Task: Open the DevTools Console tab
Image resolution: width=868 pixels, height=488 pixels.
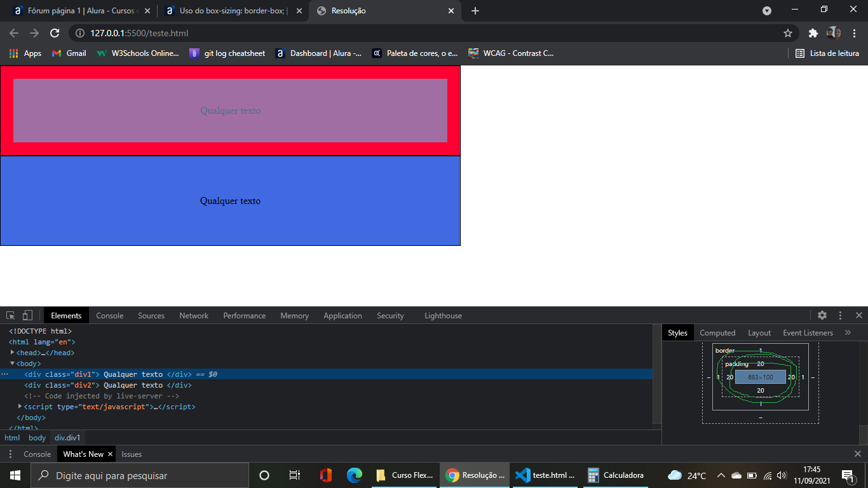Action: [x=110, y=316]
